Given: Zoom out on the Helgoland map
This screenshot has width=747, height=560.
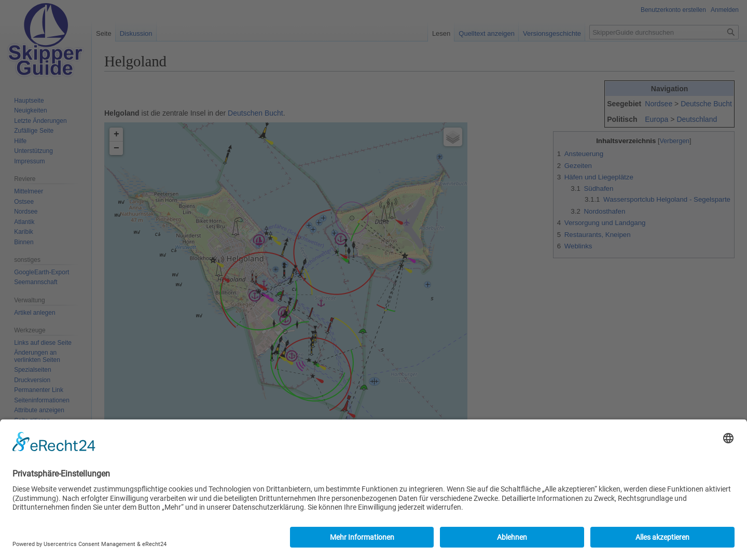Looking at the screenshot, I should point(116,148).
